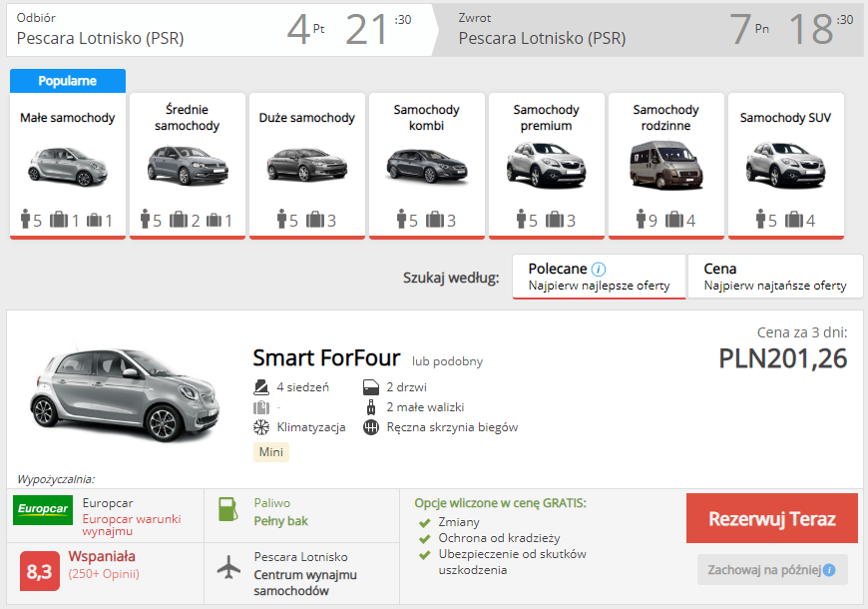The width and height of the screenshot is (868, 609).
Task: Click the airplane icon beside Pescara Lotnisko
Action: pyautogui.click(x=229, y=566)
